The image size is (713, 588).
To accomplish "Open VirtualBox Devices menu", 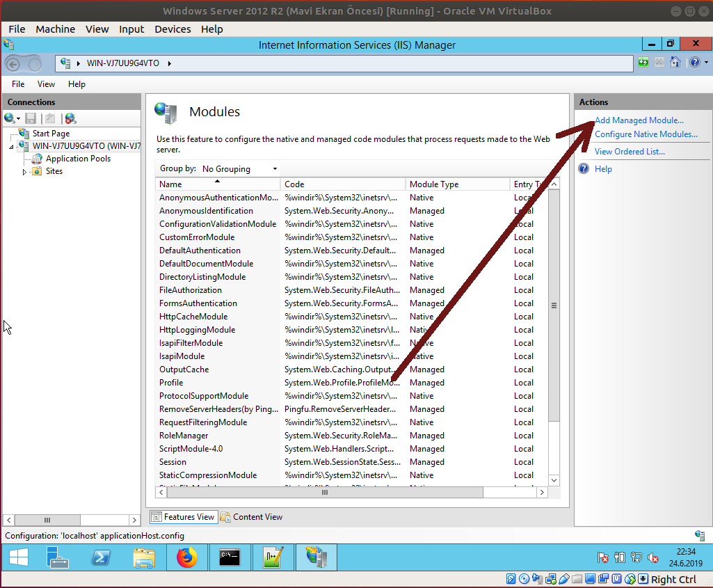I will [x=173, y=29].
